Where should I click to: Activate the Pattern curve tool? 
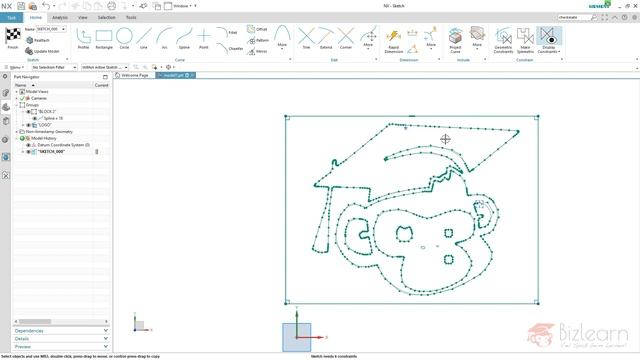(258, 40)
